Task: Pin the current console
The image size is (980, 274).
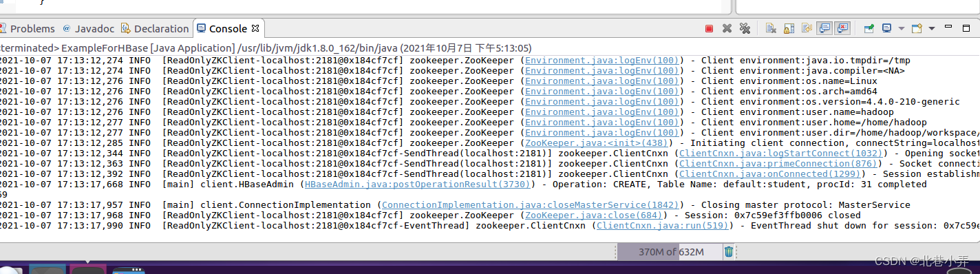Action: click(x=869, y=28)
